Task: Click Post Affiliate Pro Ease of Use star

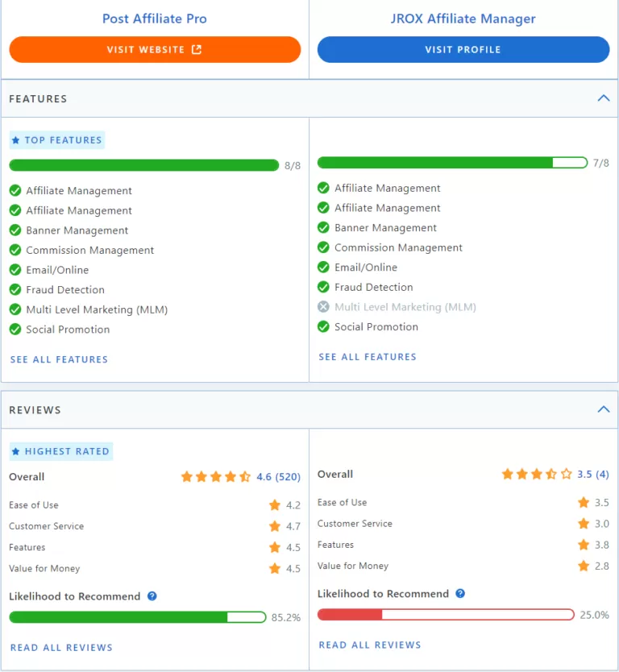Action: pyautogui.click(x=275, y=505)
